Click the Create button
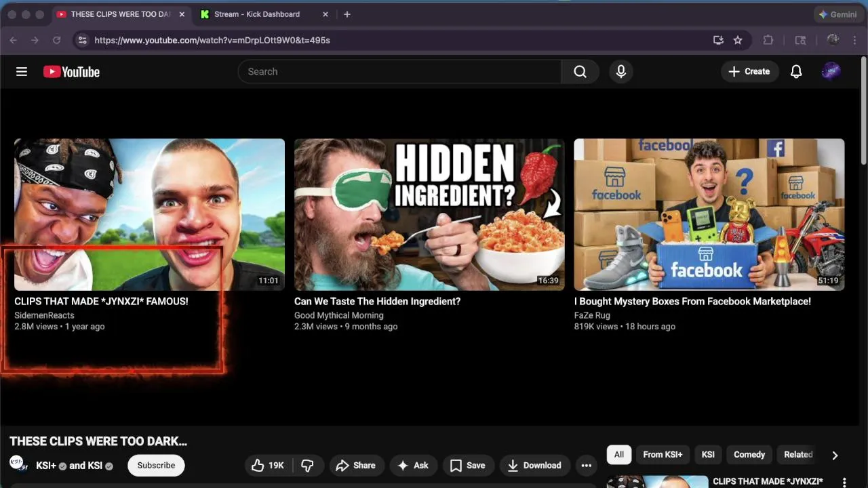 749,71
